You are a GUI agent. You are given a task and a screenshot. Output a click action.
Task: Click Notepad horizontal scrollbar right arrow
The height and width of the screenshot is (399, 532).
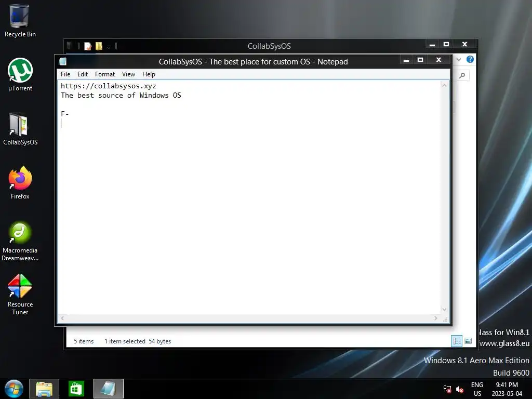tap(436, 318)
